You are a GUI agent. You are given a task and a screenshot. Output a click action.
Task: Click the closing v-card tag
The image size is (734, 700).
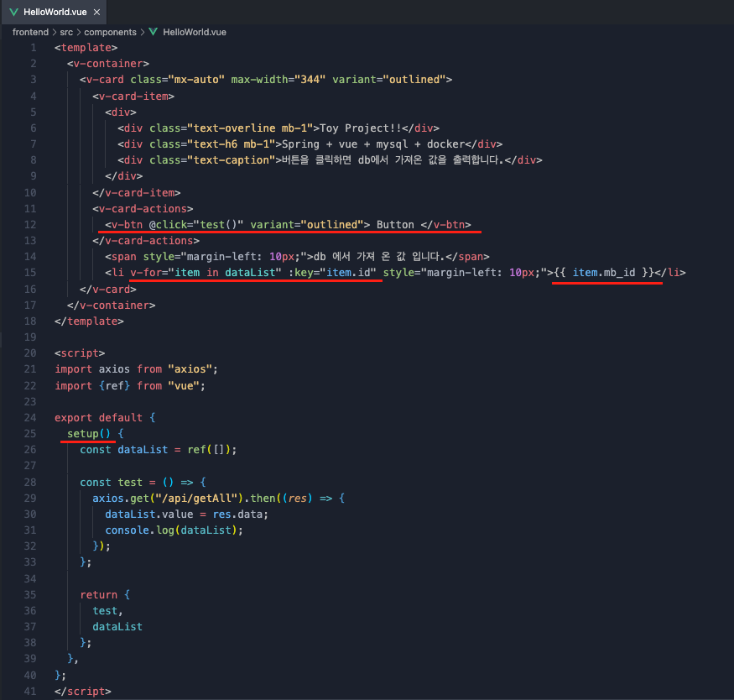pyautogui.click(x=108, y=290)
